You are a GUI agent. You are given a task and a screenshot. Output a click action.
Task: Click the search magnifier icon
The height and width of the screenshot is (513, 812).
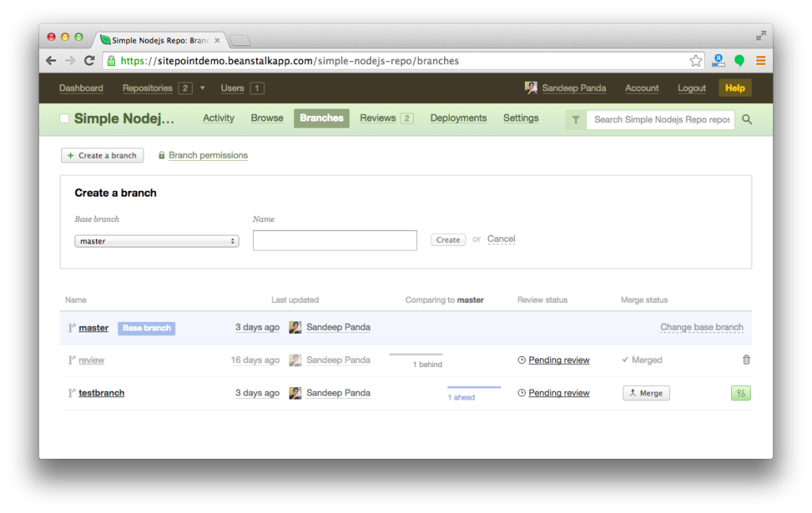click(747, 120)
